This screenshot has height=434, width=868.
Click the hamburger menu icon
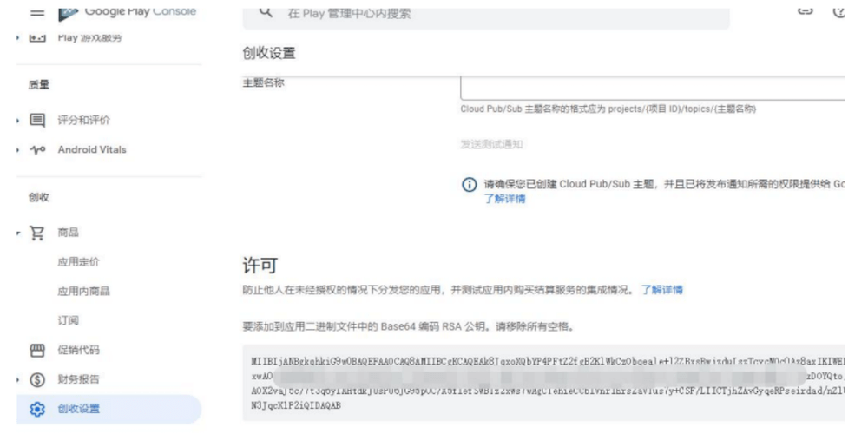pyautogui.click(x=36, y=12)
